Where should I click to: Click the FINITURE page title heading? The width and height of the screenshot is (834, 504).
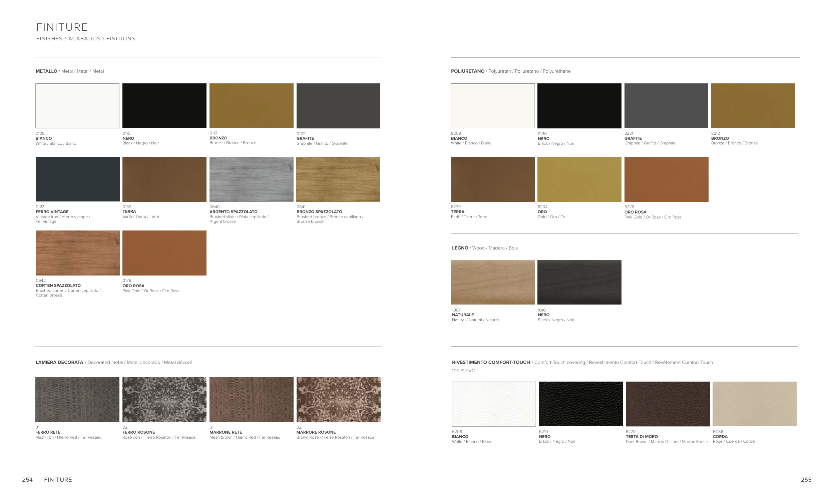[62, 27]
